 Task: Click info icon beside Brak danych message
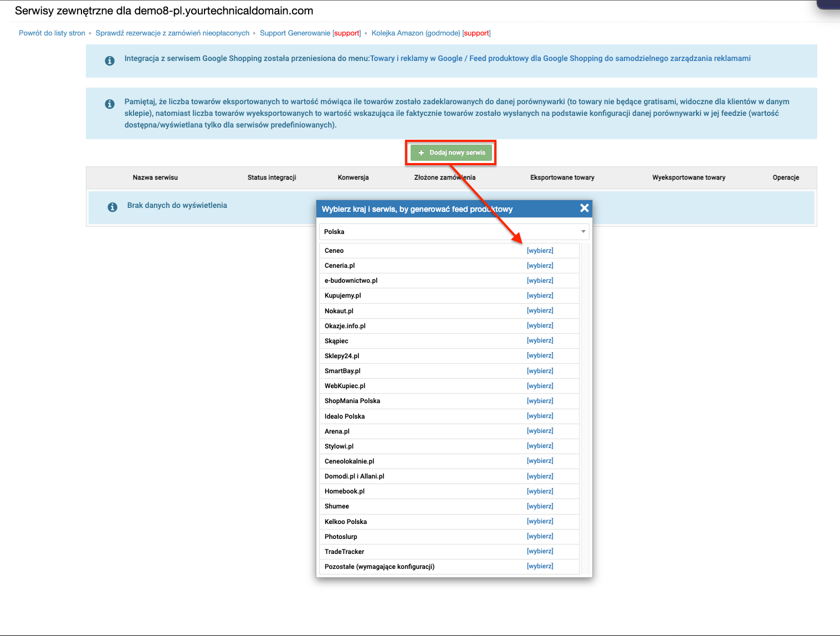[112, 207]
